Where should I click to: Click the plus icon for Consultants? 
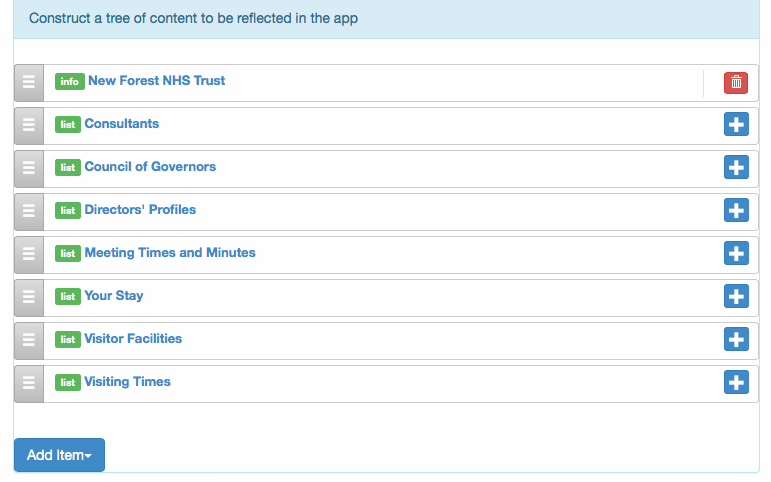click(736, 124)
